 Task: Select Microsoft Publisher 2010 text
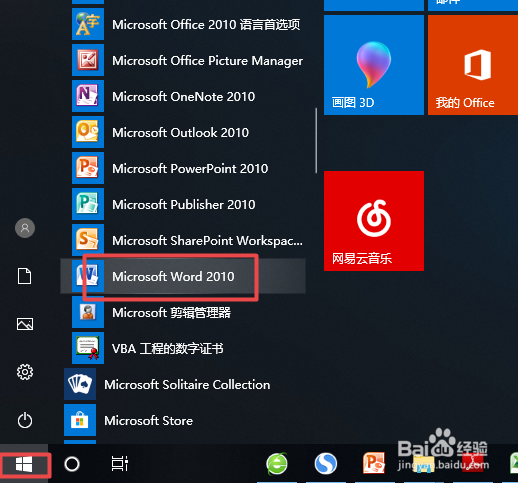(x=184, y=205)
